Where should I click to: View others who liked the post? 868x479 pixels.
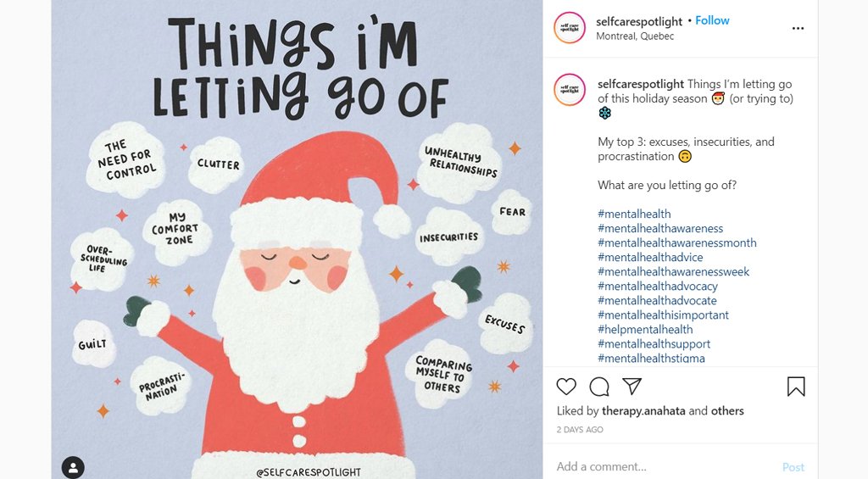[x=727, y=410]
